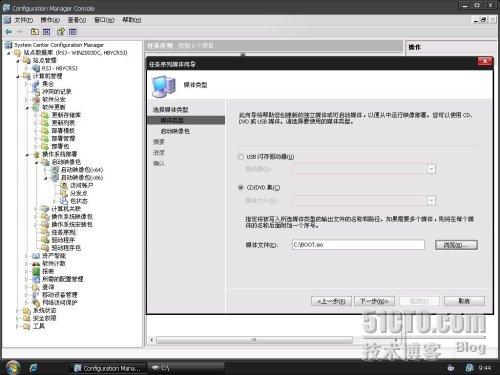Image resolution: width=500 pixels, height=375 pixels.
Task: Collapse the 操作系统部署 node
Action: point(27,154)
